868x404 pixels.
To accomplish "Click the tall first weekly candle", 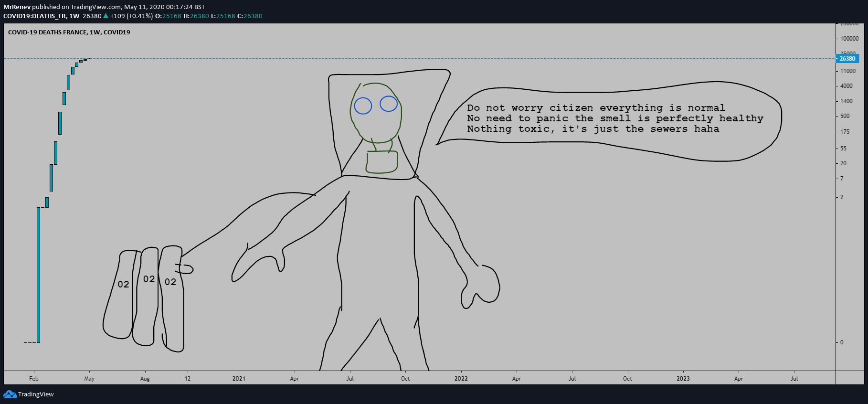I will click(38, 275).
